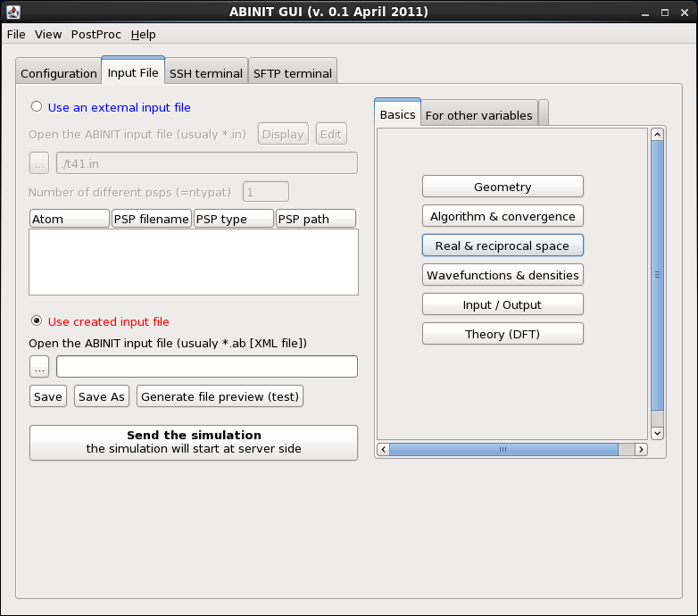Screen dimensions: 698x616
Task: Open Wavefunctions & densities settings
Action: point(503,275)
